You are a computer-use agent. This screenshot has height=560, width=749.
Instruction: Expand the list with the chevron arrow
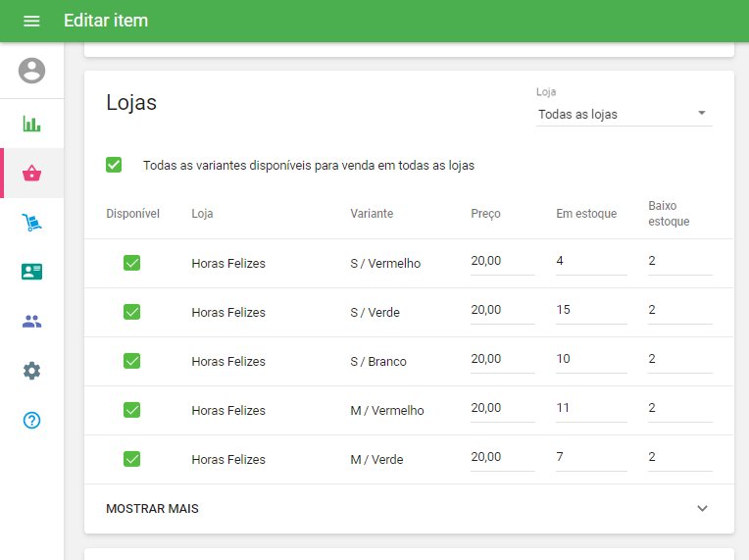pyautogui.click(x=702, y=509)
